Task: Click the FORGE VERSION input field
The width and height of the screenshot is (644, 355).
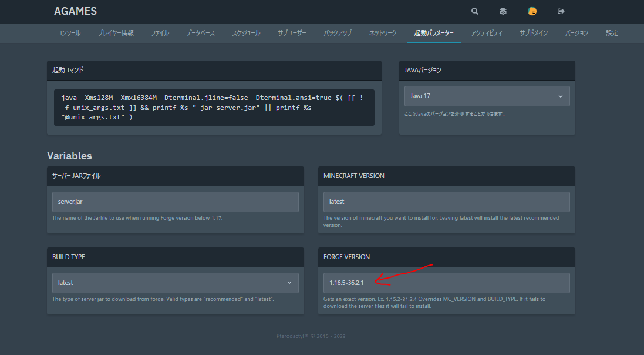Action: (x=446, y=283)
